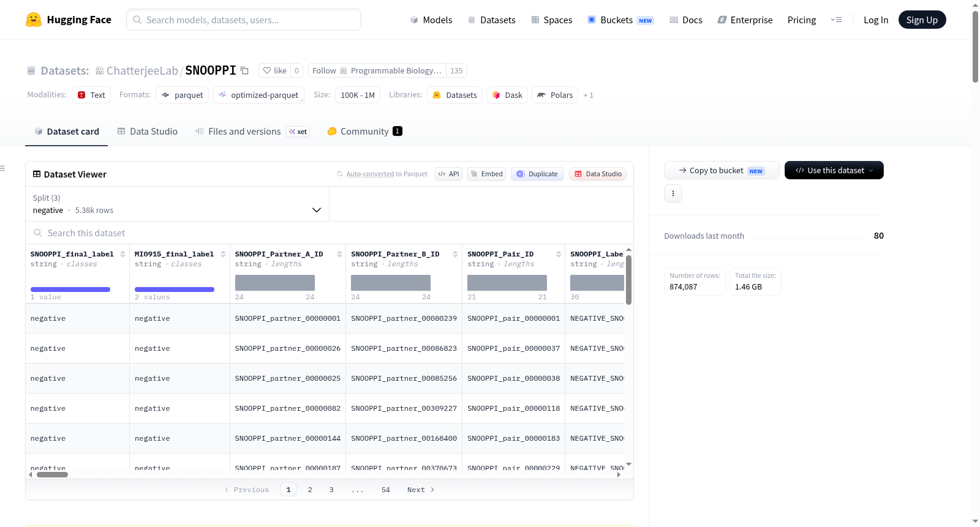
Task: Expand the Split selector dropdown
Action: 177,204
